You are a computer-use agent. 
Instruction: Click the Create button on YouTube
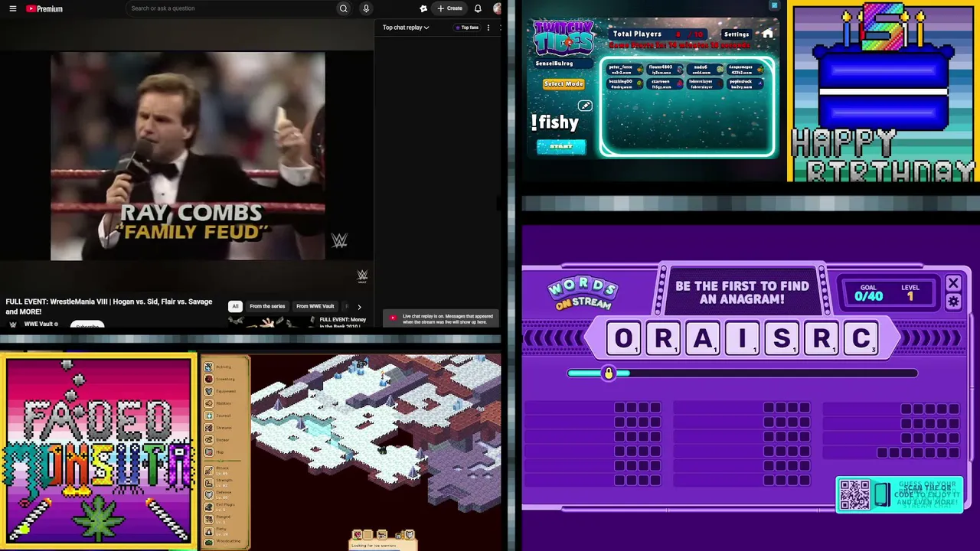click(450, 8)
